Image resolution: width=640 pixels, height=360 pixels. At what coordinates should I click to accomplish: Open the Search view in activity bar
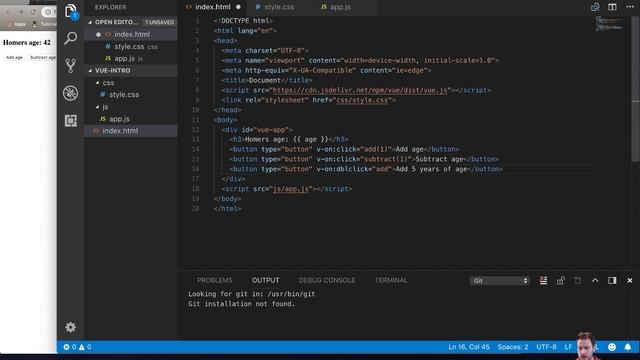(71, 38)
